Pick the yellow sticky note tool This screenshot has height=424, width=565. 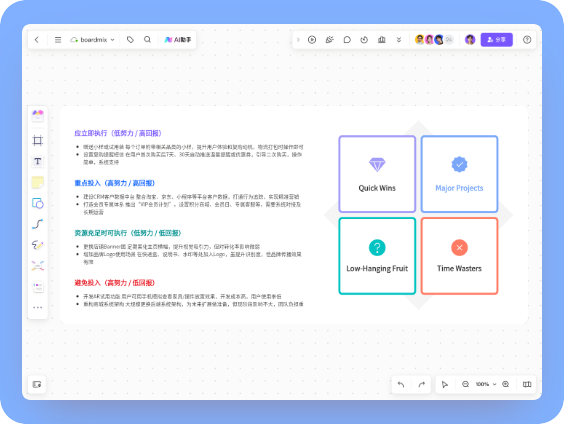(x=37, y=182)
